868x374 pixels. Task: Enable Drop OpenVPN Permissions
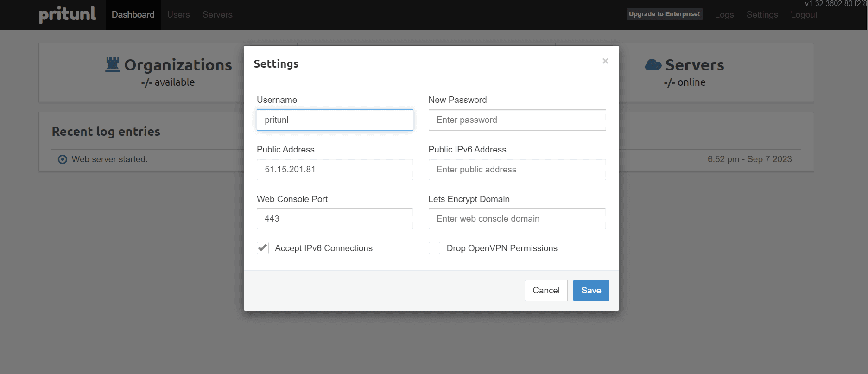[434, 248]
